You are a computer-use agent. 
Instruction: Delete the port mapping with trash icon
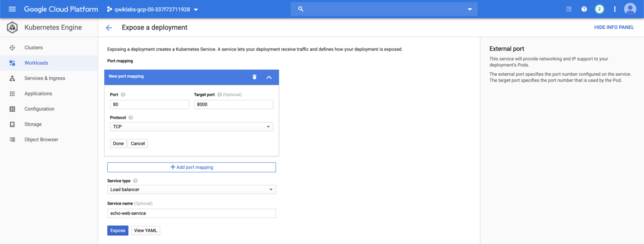(254, 77)
